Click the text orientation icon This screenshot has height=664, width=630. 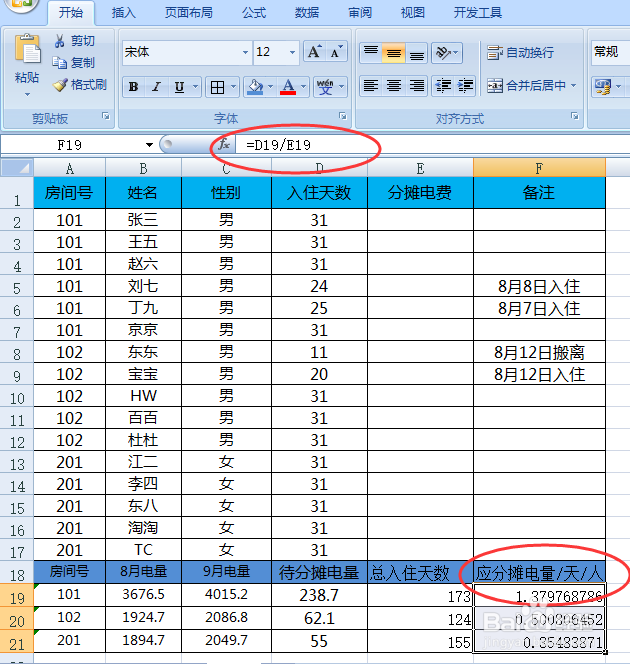[x=443, y=53]
